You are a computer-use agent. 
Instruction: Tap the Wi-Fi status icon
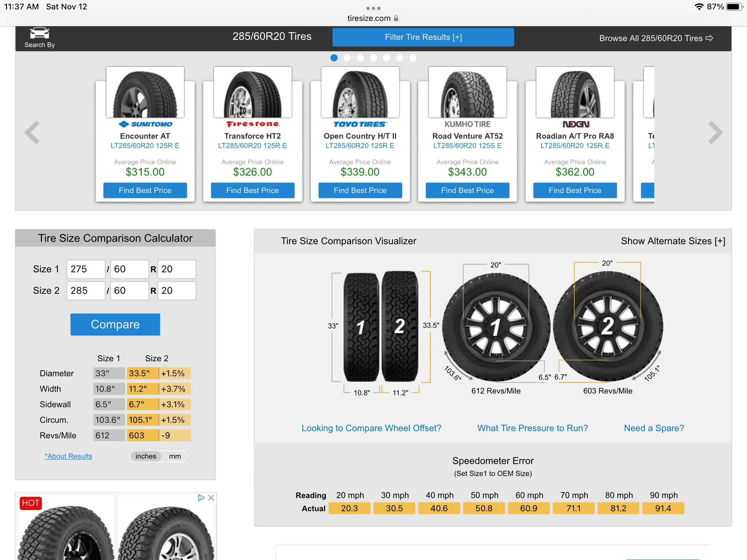(x=699, y=7)
